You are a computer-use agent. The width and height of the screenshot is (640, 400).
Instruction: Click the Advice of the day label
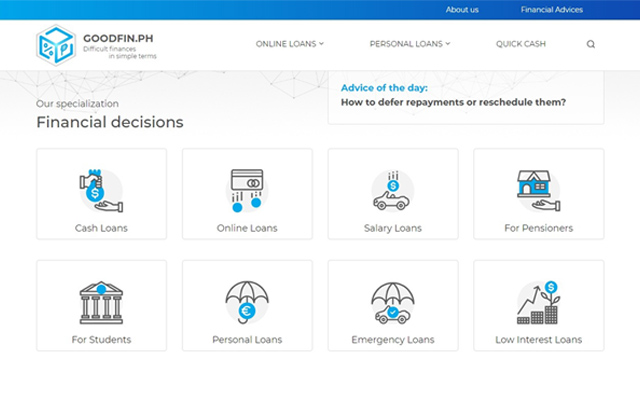click(x=384, y=88)
